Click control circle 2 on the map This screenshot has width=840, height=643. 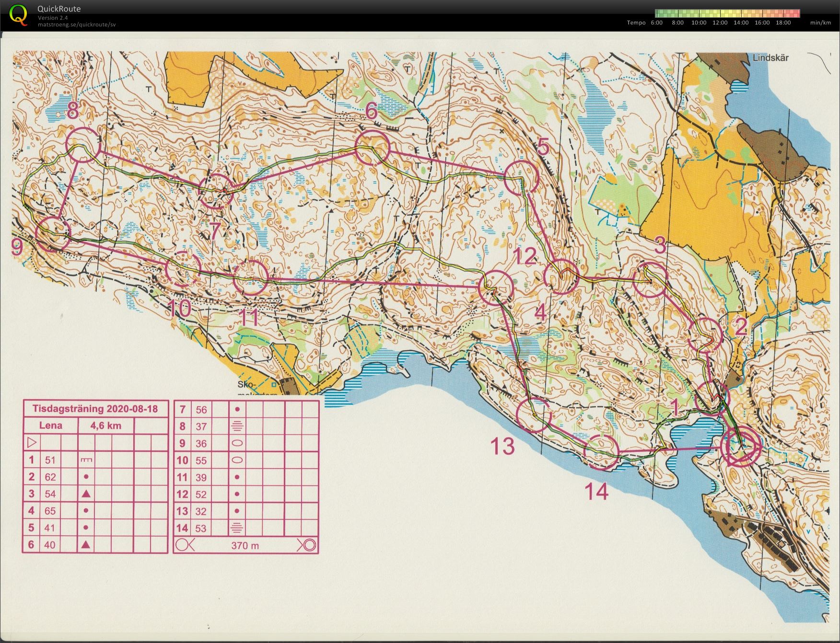(705, 334)
